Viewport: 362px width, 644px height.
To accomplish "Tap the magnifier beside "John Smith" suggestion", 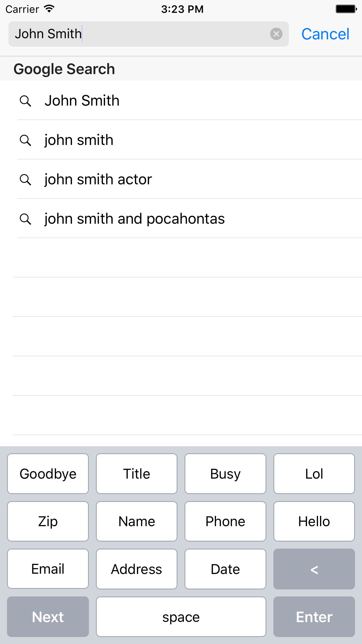I will click(25, 101).
